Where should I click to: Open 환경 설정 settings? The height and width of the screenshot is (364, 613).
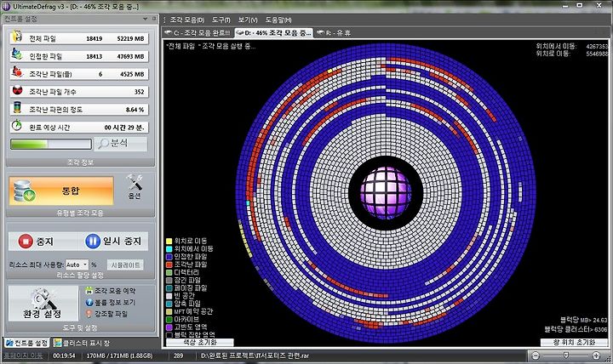(43, 304)
